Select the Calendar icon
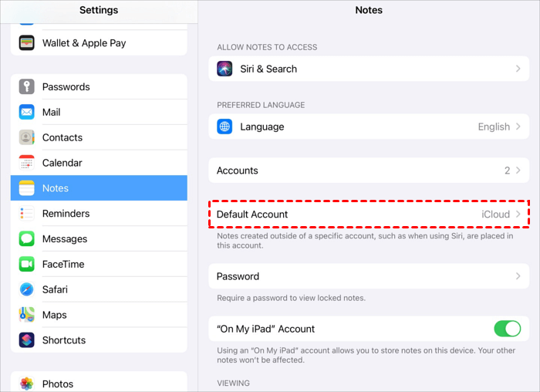Screen dimensions: 540x392 pos(27,163)
